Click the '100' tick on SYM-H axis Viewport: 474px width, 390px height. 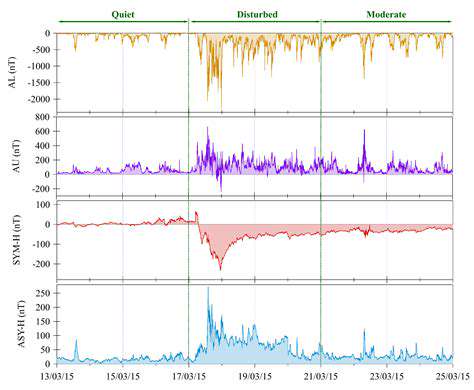[x=43, y=204]
